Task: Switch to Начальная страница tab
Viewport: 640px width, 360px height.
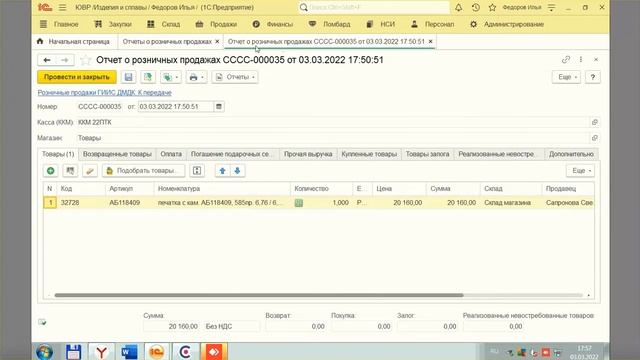Action: pyautogui.click(x=74, y=42)
